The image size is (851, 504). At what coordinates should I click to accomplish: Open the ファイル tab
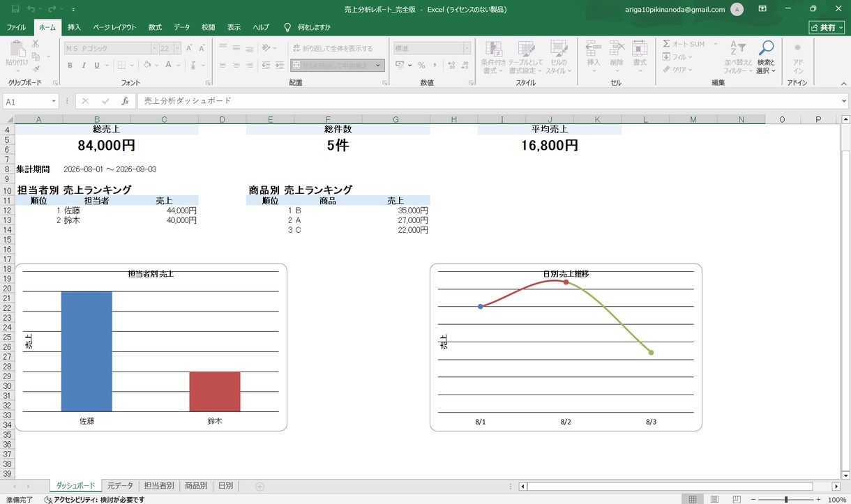click(x=16, y=27)
